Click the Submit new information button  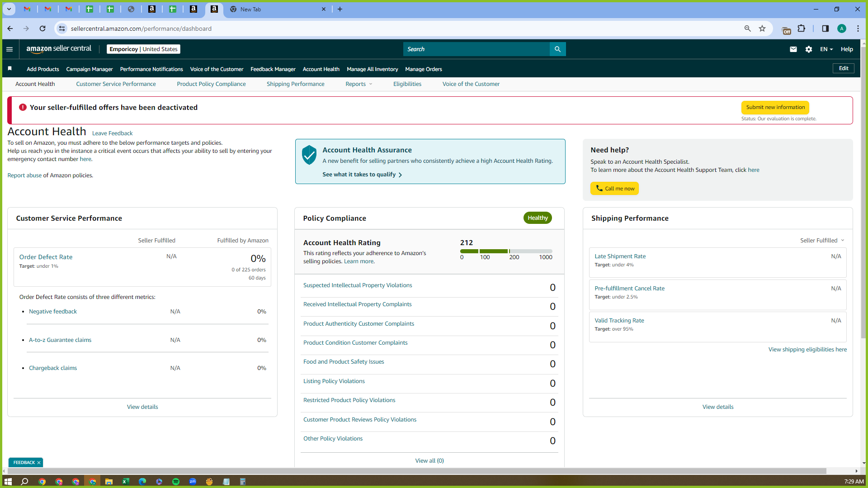tap(775, 108)
